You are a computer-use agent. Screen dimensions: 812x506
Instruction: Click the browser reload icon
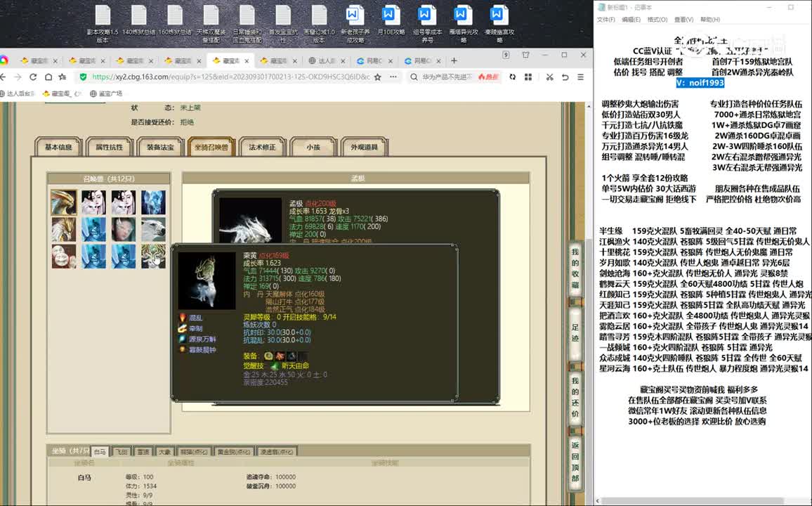[32, 77]
